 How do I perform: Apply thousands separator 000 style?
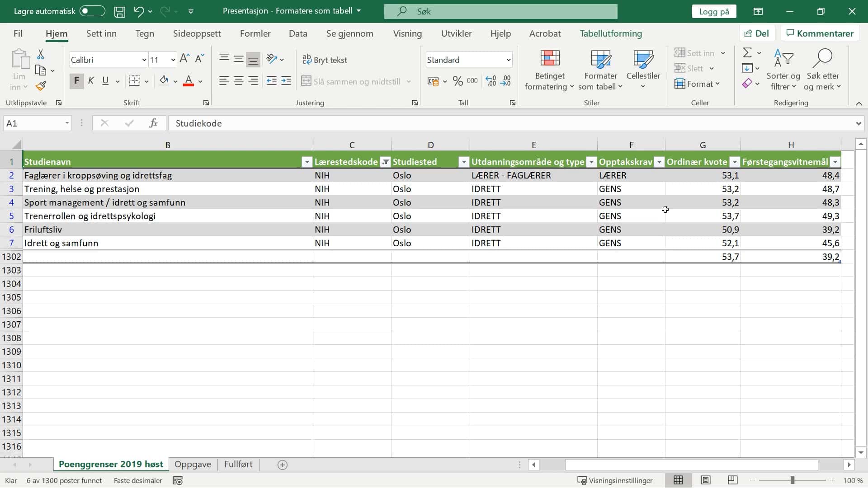click(472, 81)
